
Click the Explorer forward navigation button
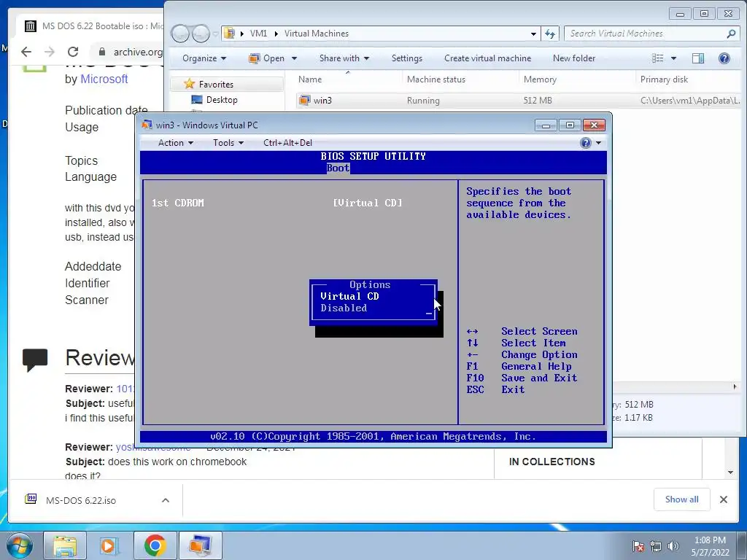coord(201,34)
